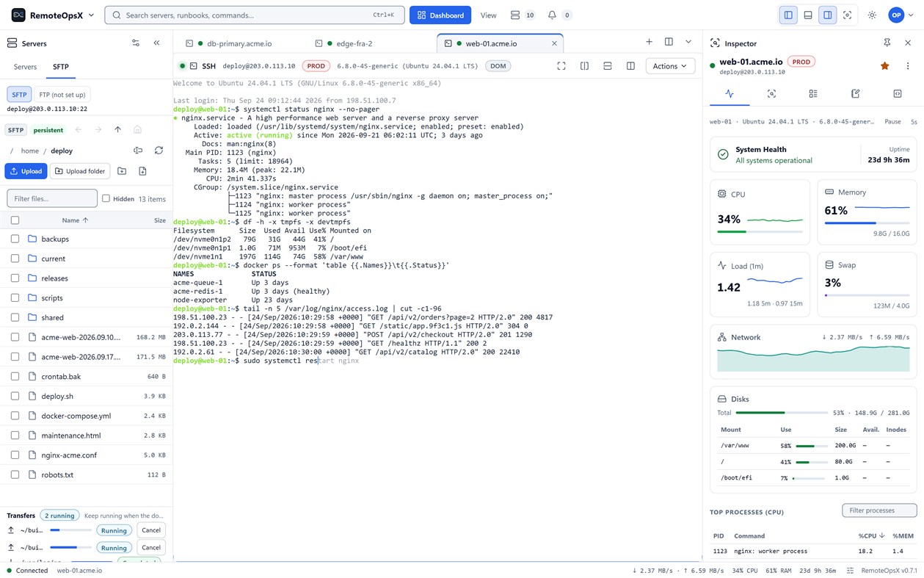924x578 pixels.
Task: Favorite web-01.acme.io with the star
Action: tap(885, 66)
